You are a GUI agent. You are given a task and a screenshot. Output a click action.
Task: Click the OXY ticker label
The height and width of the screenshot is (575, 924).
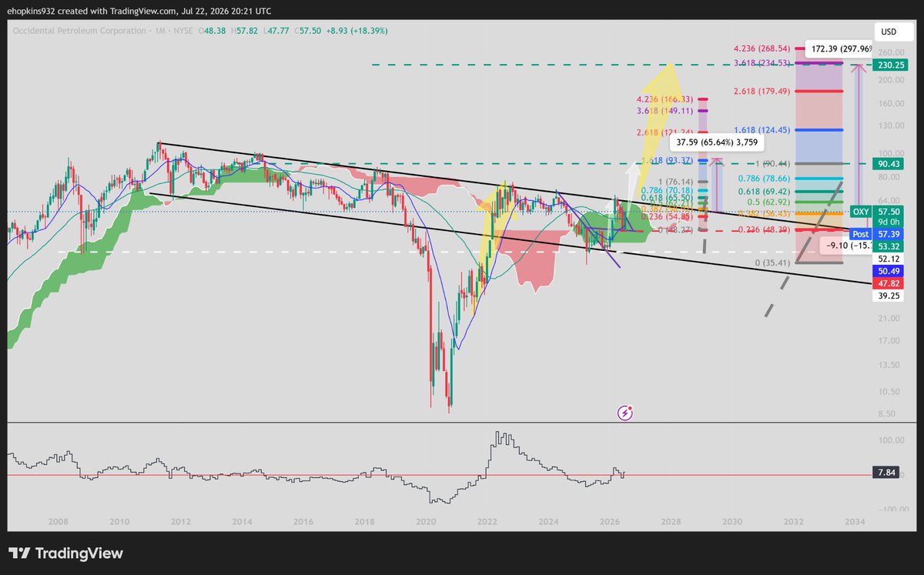point(861,211)
